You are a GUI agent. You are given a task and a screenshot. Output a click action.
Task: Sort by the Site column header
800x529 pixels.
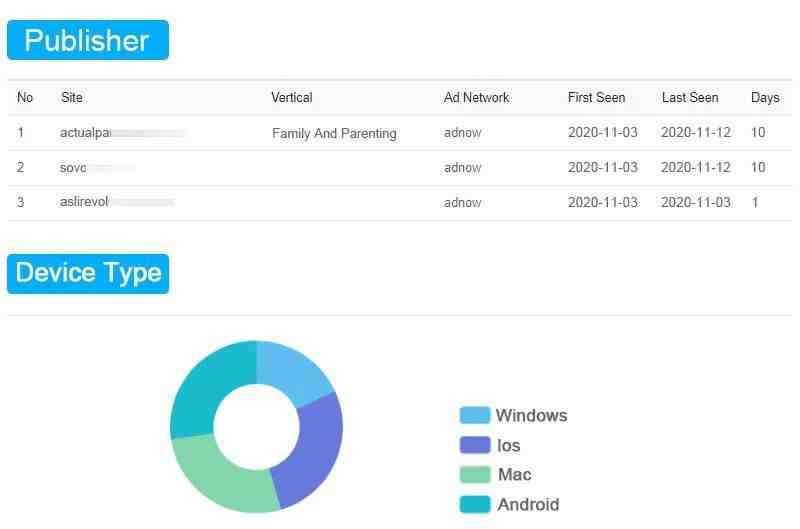[71, 97]
